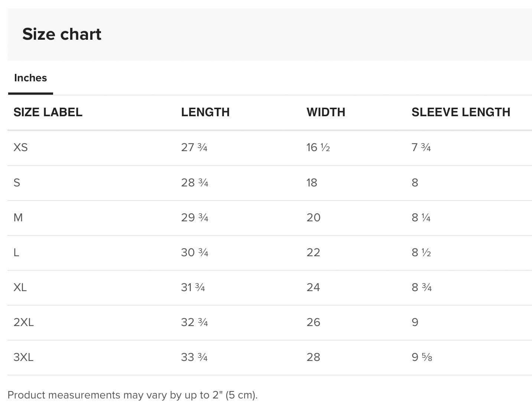Click the L sleeve length value 8 ½
This screenshot has height=407, width=532.
pos(421,253)
